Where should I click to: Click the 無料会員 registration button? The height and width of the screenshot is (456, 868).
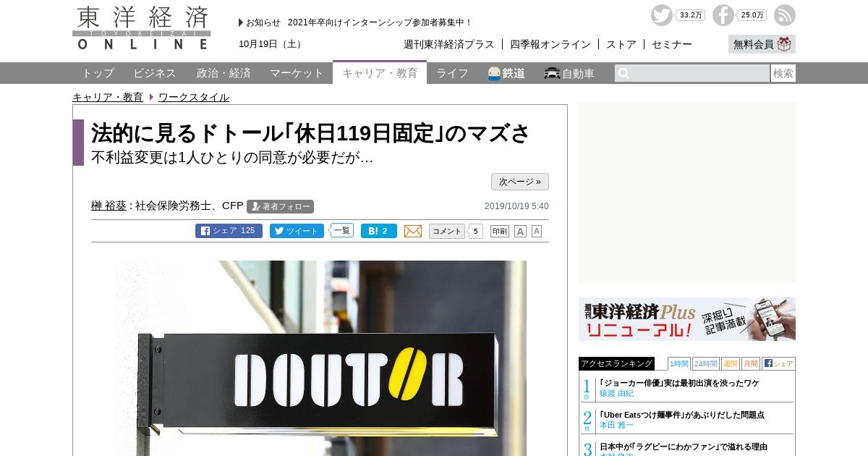762,44
